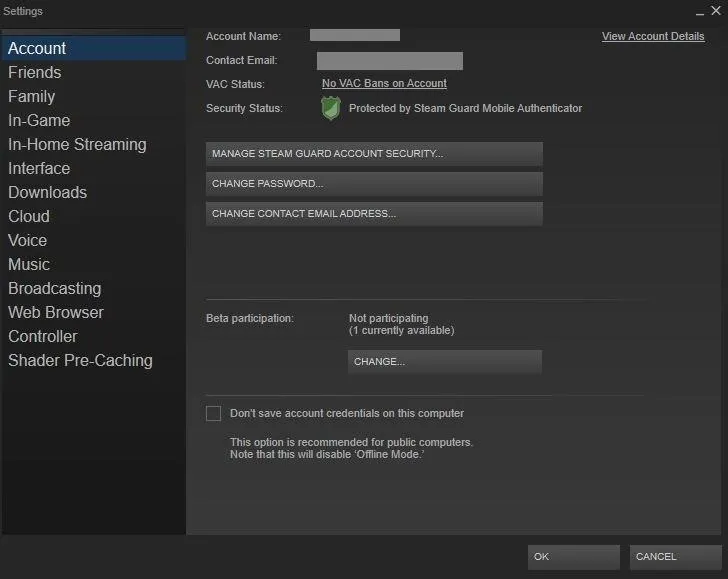Click the redacted Account Name value
728x579 pixels.
(355, 35)
